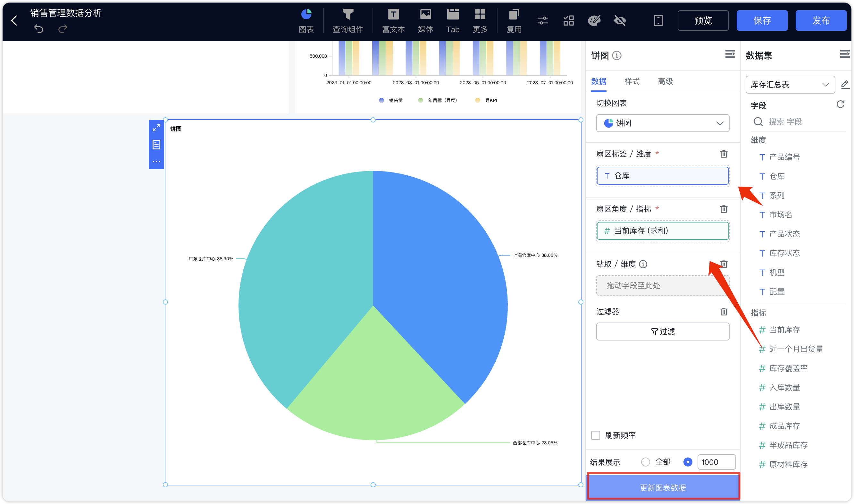This screenshot has height=504, width=854.
Task: Switch to the 高级 tab
Action: (665, 81)
